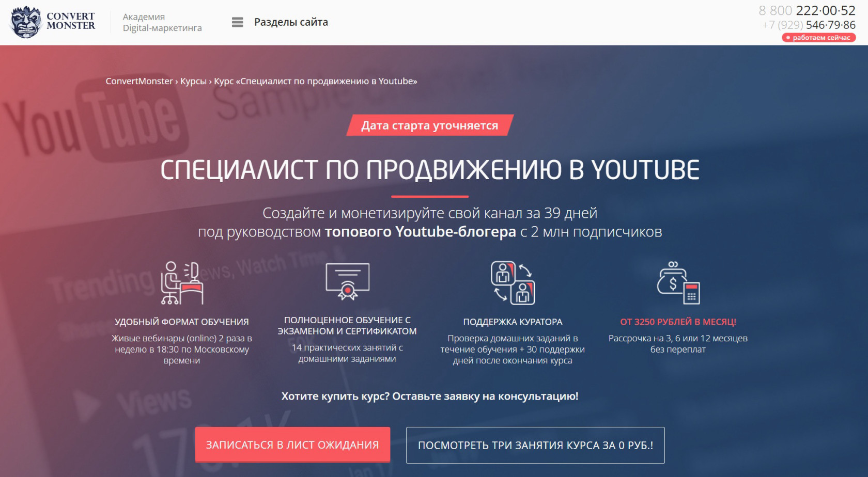Click Посмотреть три занятия курса button
This screenshot has width=868, height=477.
click(535, 445)
